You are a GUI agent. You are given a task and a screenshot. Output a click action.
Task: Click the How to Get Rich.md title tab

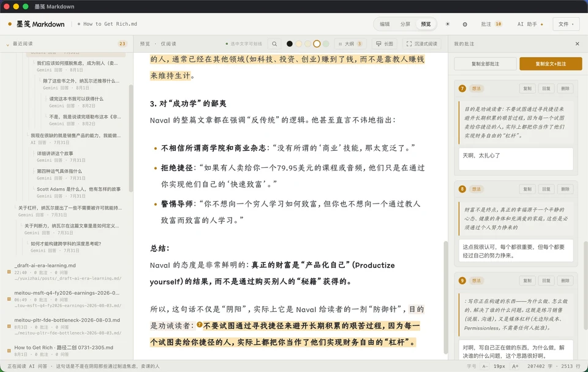[x=107, y=24]
